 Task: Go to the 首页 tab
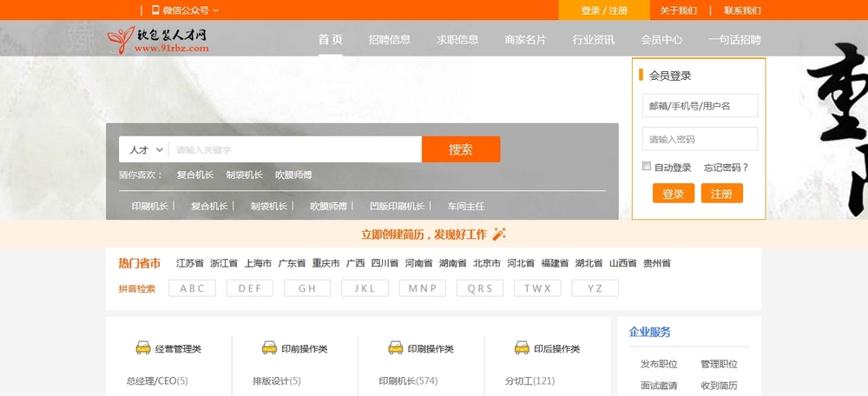[331, 39]
